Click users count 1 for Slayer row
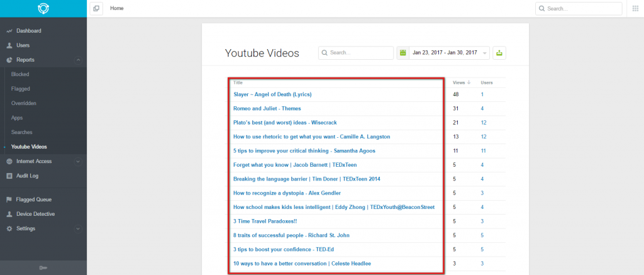The height and width of the screenshot is (275, 644). 482,94
